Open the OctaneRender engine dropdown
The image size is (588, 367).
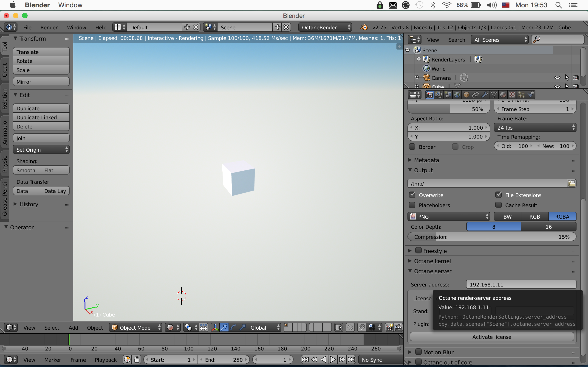coord(325,28)
